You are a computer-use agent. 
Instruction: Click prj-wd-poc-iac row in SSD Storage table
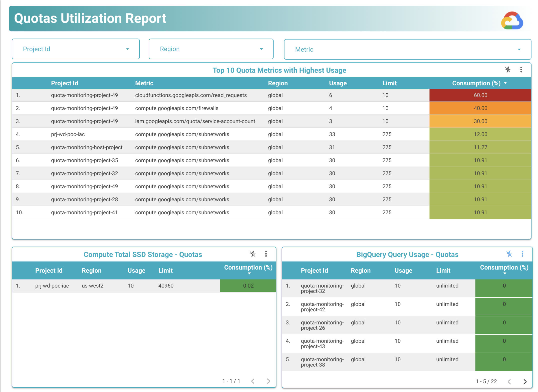tap(52, 286)
